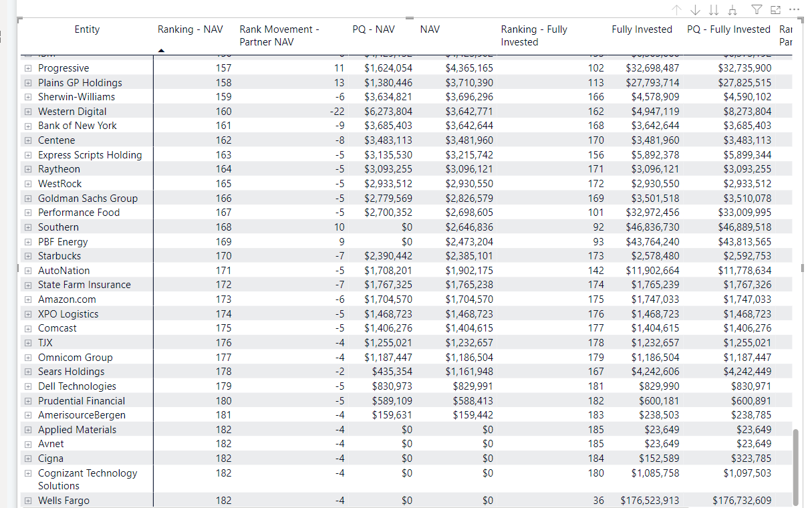Expand the AmerisourceBergen row
812x508 pixels.
click(28, 415)
